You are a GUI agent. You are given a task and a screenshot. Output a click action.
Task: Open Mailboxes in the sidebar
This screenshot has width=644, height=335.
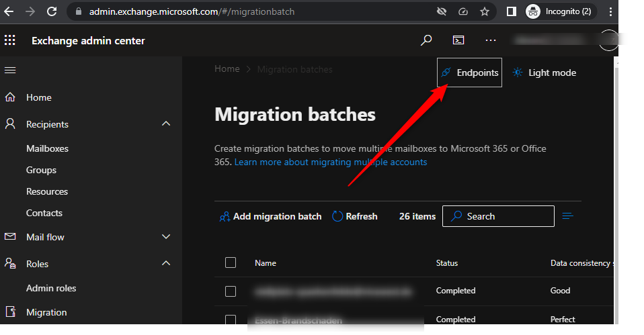47,148
